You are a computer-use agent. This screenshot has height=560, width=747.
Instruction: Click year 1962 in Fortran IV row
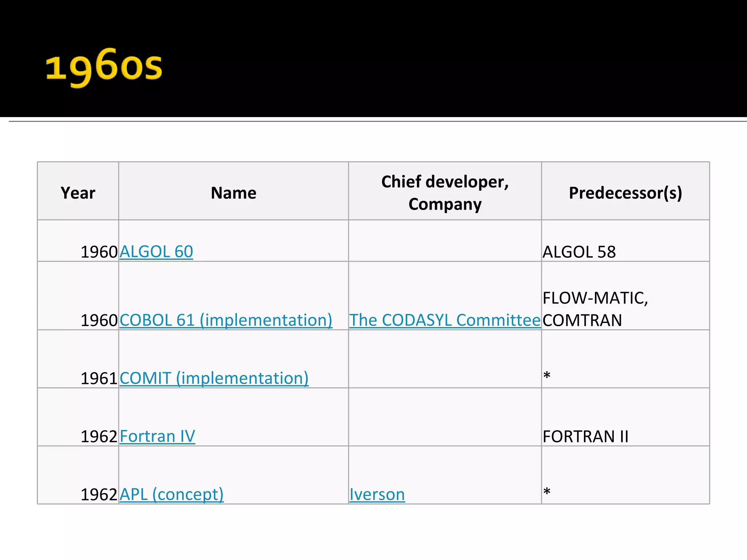point(99,436)
